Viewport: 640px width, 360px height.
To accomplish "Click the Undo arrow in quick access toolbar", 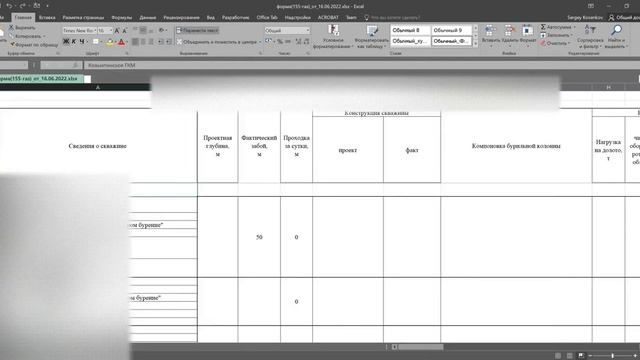I will (x=9, y=6).
